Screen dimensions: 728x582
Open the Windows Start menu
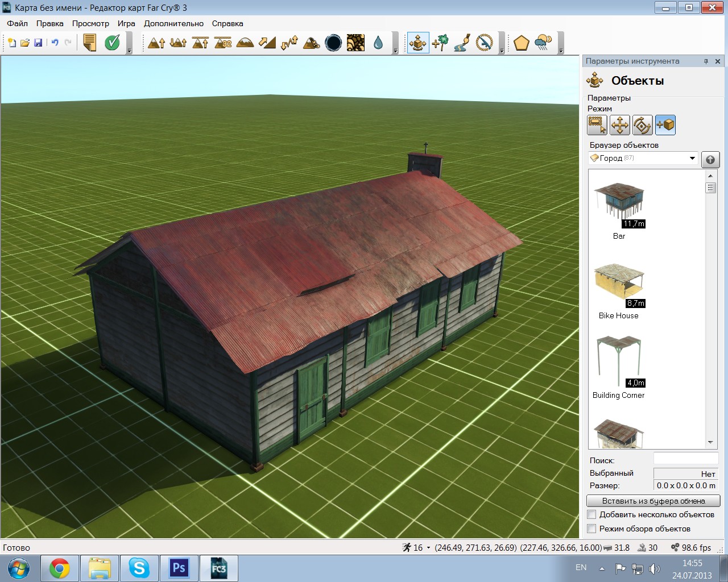pyautogui.click(x=18, y=568)
